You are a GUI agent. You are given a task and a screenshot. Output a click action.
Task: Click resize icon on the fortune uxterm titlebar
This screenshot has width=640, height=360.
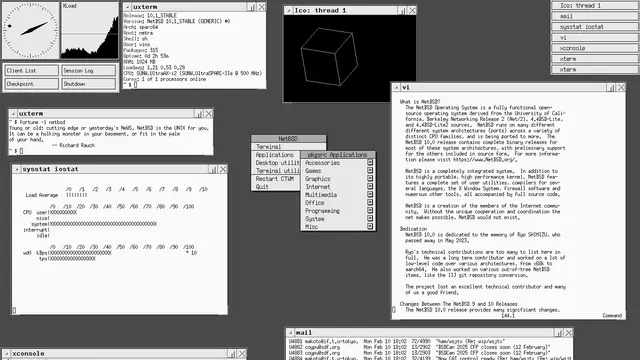199,113
